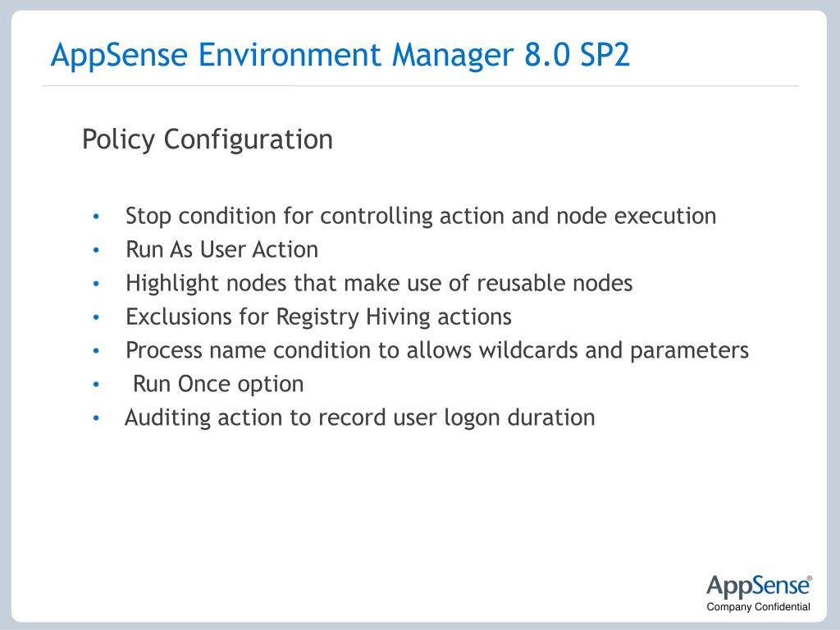Click Process name condition wildcards line

[x=436, y=351]
